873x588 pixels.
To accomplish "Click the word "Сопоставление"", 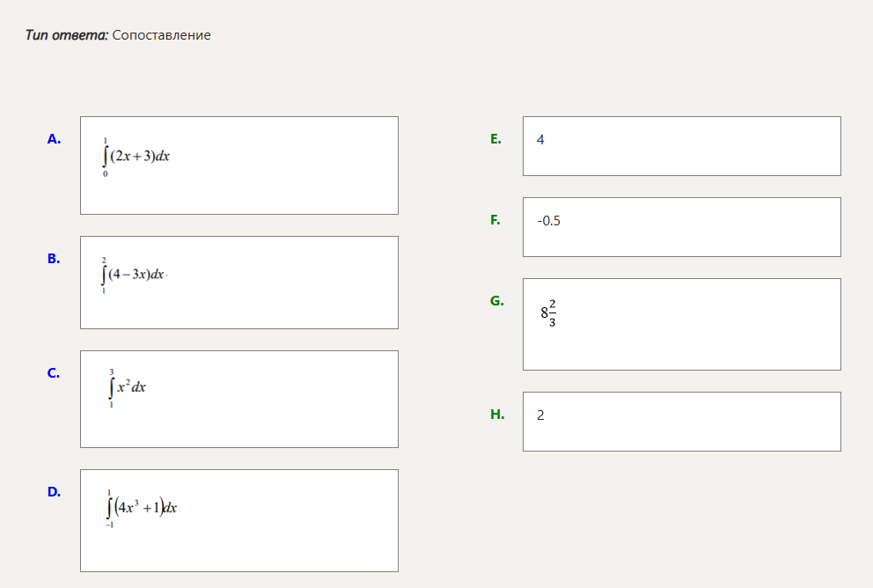I will [162, 35].
